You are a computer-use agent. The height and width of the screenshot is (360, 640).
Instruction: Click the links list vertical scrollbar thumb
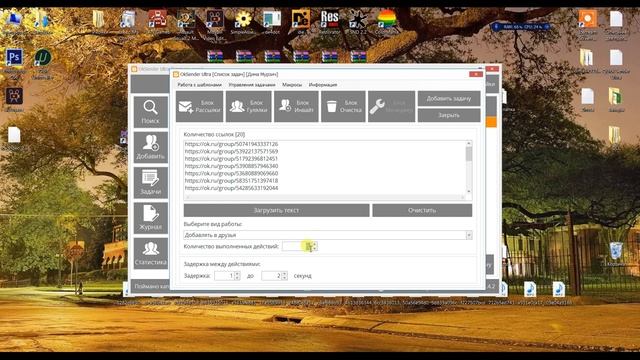469,154
